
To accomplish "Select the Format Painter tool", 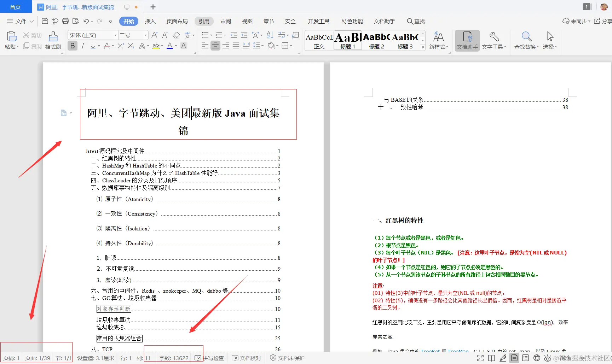I will (53, 40).
